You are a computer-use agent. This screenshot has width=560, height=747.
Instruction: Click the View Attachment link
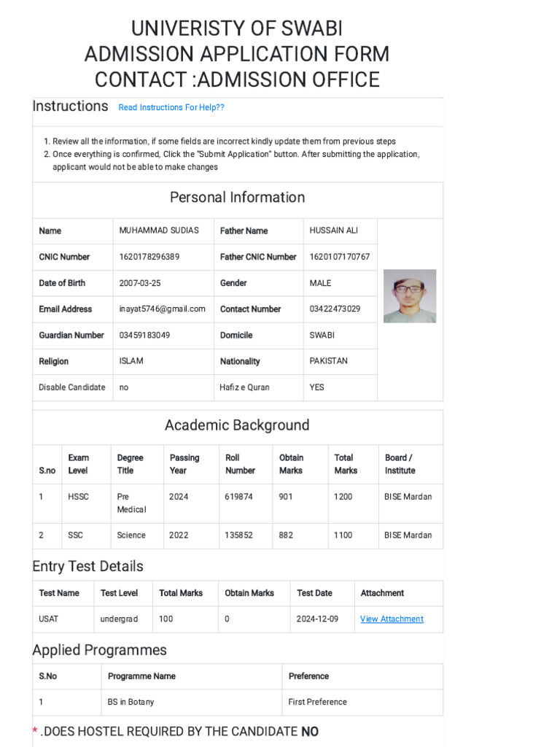tap(392, 619)
